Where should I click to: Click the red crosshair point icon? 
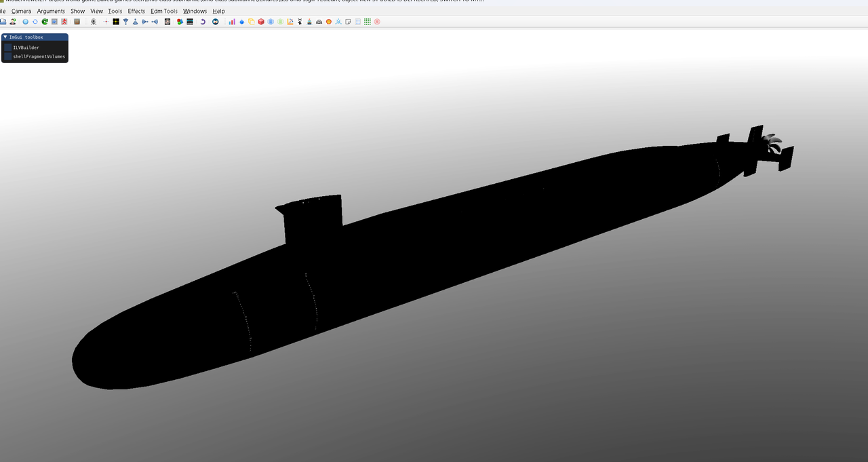(106, 22)
